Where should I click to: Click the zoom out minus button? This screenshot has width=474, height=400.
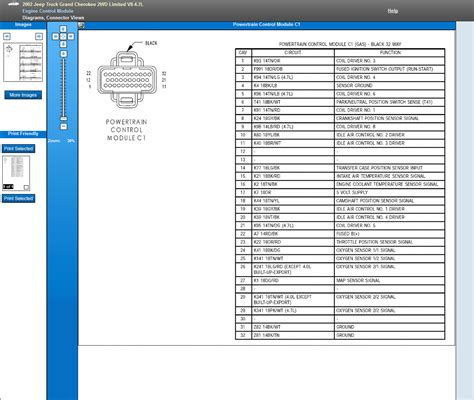pyautogui.click(x=63, y=127)
